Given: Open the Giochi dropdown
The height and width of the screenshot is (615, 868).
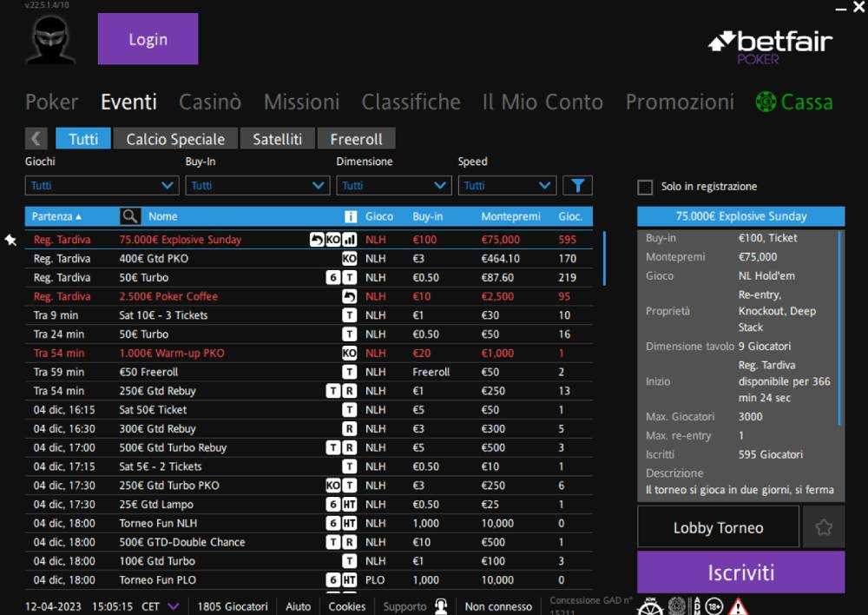Looking at the screenshot, I should (102, 184).
